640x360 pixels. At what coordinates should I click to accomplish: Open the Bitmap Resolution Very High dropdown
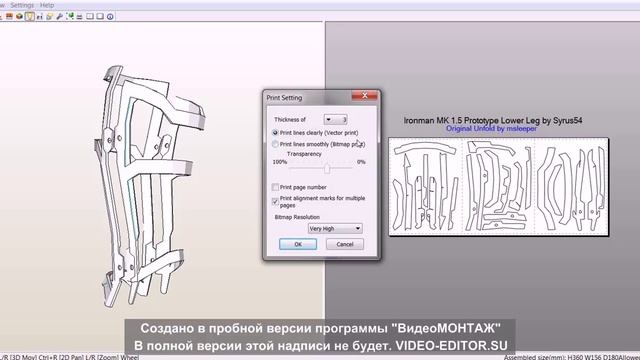point(335,229)
